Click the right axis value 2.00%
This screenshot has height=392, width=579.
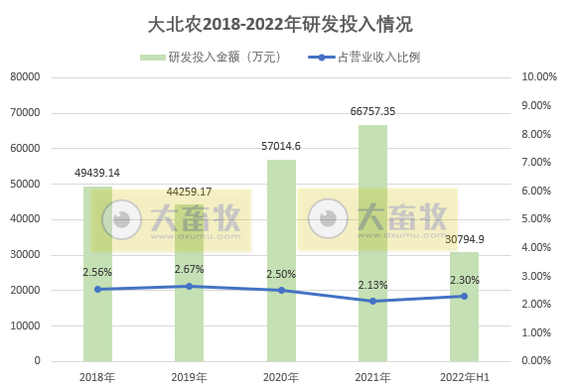pos(536,304)
